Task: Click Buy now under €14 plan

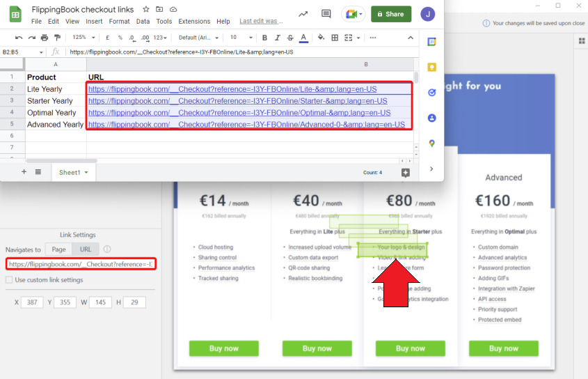Action: (224, 348)
